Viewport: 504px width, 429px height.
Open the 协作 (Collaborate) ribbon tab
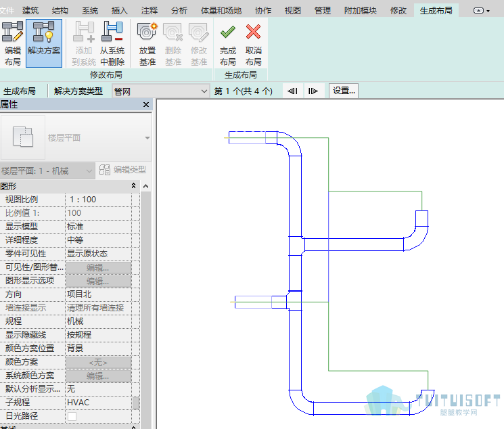(263, 11)
